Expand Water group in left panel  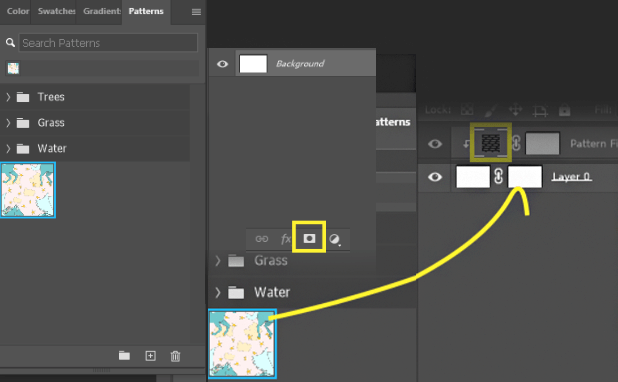pyautogui.click(x=8, y=148)
